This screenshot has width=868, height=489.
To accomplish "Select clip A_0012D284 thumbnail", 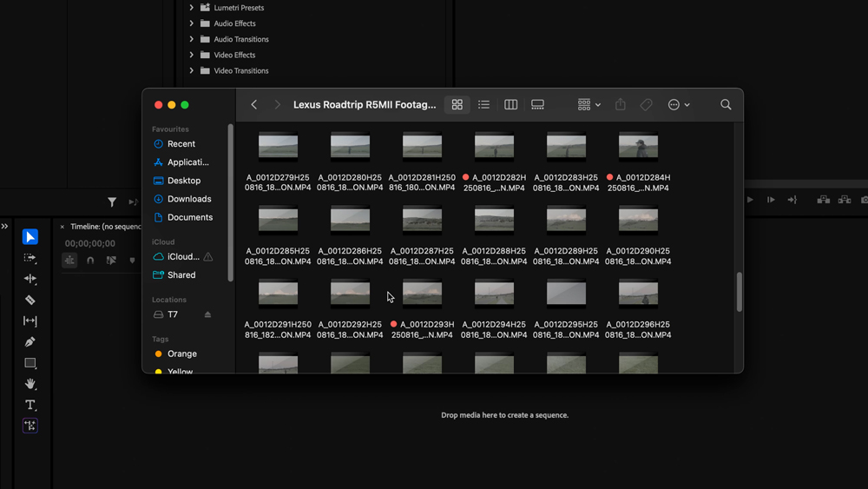I will click(638, 147).
